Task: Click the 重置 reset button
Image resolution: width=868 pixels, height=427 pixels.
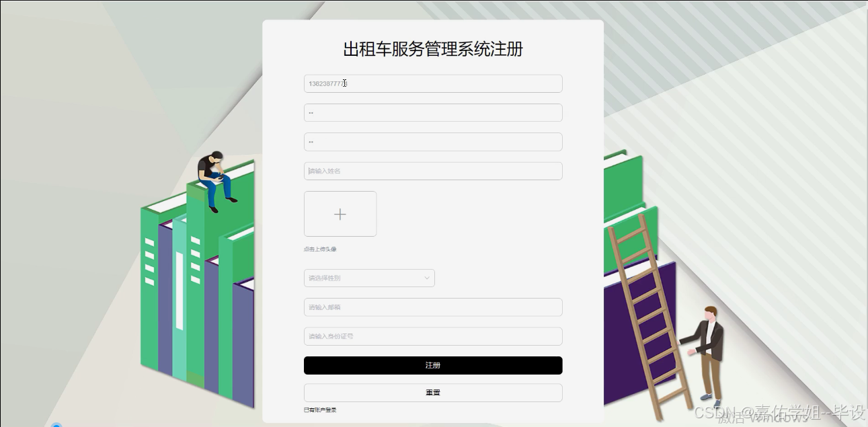Action: (x=433, y=393)
